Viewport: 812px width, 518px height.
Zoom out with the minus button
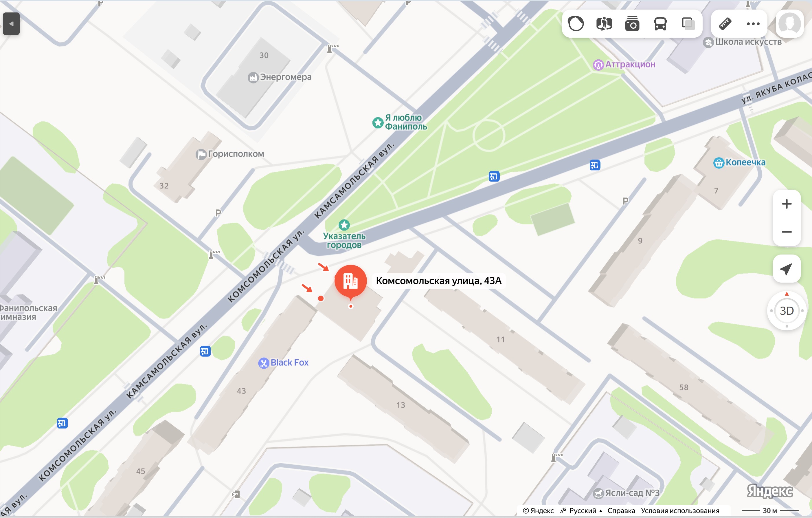786,232
